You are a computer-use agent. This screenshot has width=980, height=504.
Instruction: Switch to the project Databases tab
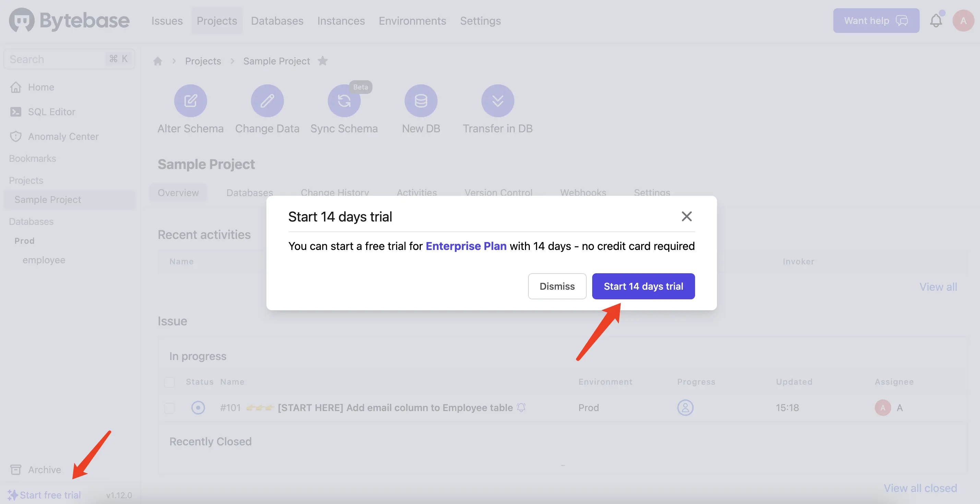point(250,192)
